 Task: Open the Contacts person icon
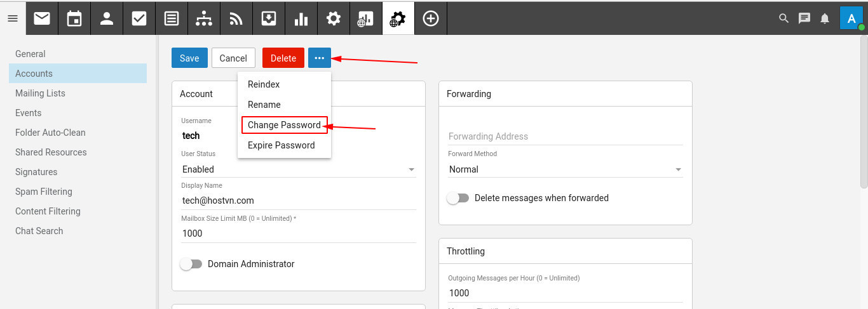[107, 18]
